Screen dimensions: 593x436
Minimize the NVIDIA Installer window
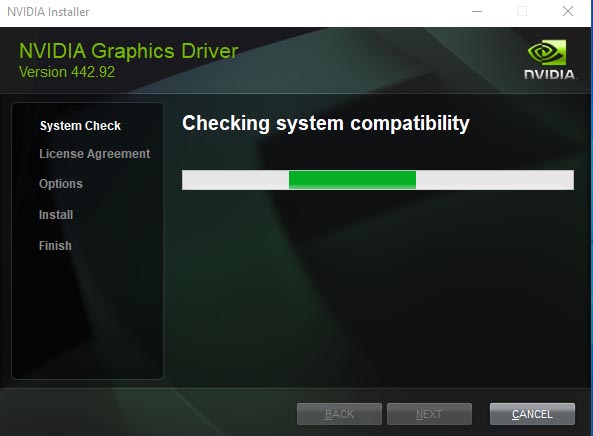coord(477,11)
